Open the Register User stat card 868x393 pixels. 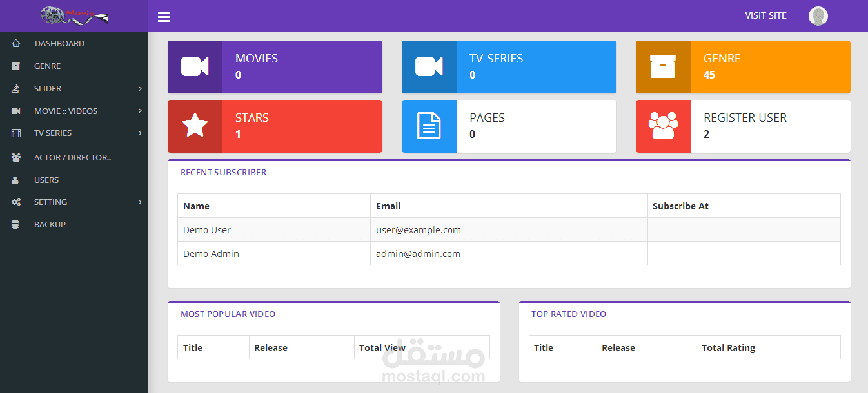pos(743,126)
